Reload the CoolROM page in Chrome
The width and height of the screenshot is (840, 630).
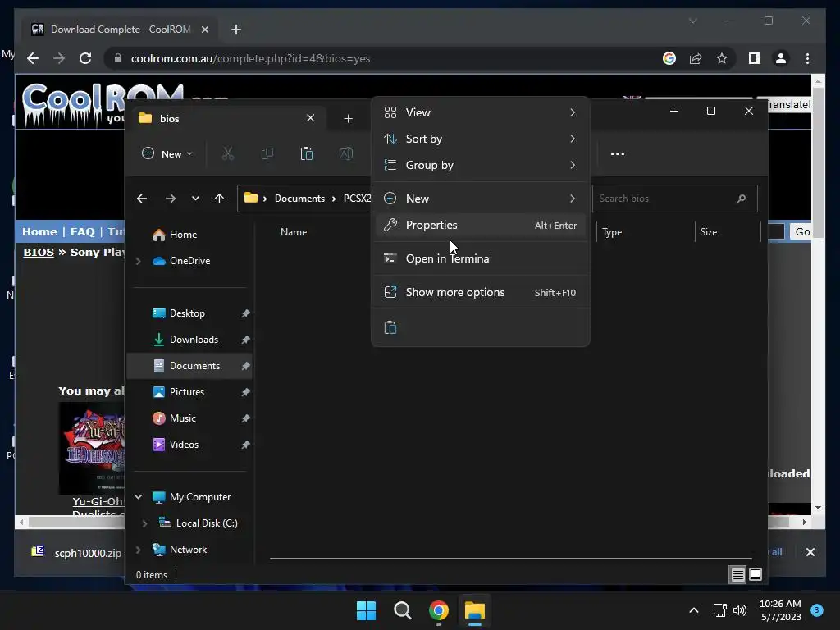pyautogui.click(x=85, y=58)
